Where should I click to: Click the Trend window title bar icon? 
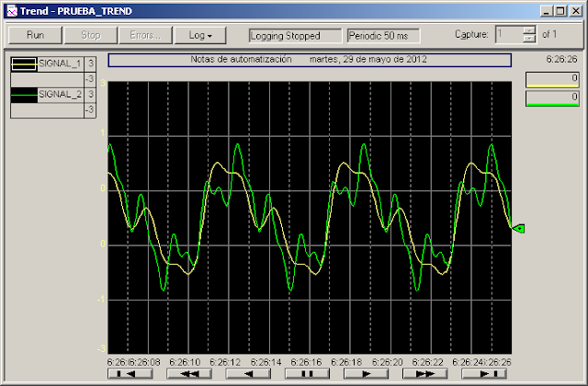click(x=12, y=11)
